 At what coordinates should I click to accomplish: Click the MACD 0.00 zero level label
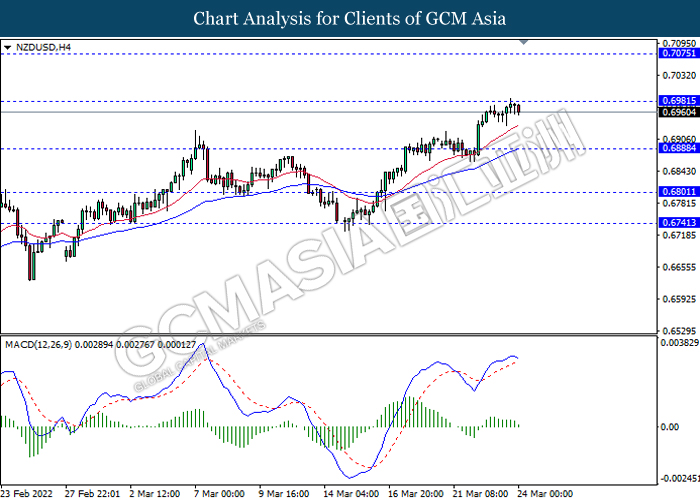pyautogui.click(x=670, y=427)
